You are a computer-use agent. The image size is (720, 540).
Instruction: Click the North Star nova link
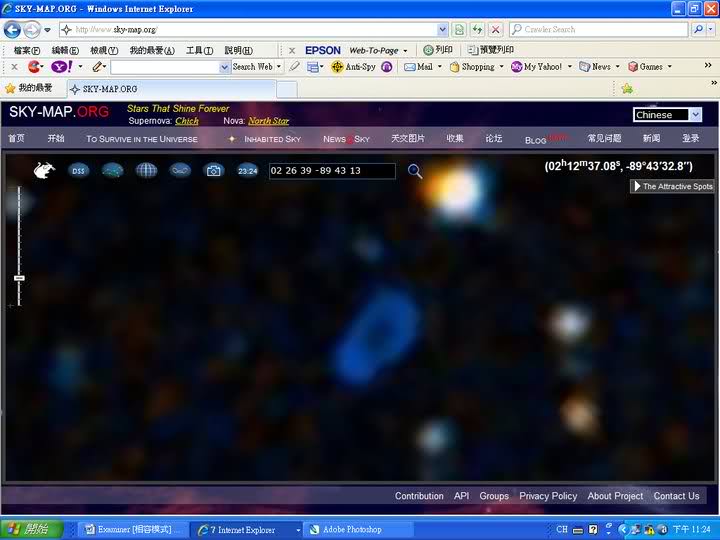point(268,121)
